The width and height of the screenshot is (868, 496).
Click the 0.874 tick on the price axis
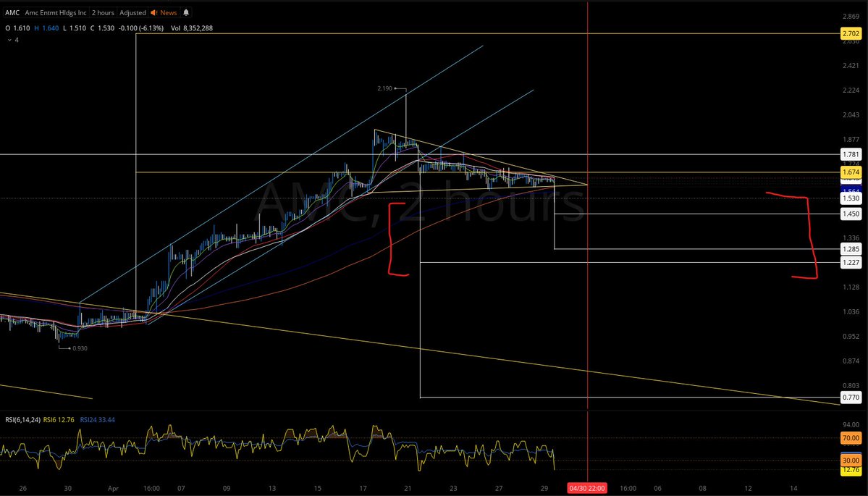[x=851, y=361]
